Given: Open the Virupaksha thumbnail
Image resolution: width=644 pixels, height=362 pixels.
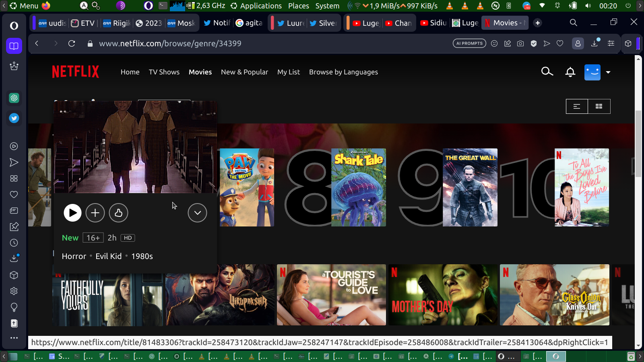Looking at the screenshot, I should point(220,295).
